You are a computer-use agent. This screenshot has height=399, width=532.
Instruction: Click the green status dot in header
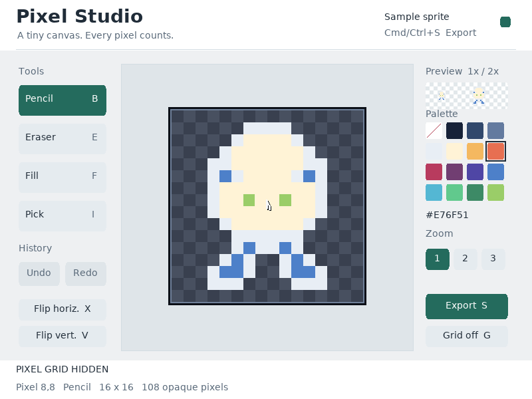click(505, 22)
